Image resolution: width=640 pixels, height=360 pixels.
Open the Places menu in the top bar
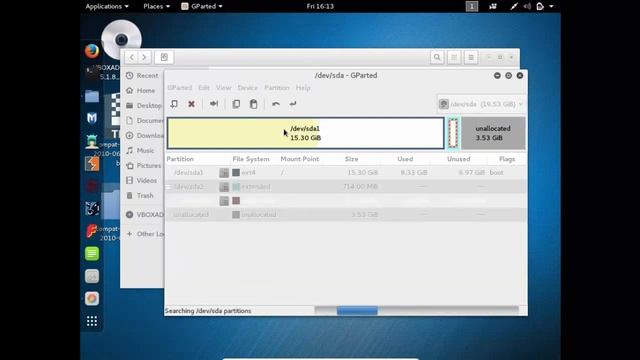(x=156, y=6)
